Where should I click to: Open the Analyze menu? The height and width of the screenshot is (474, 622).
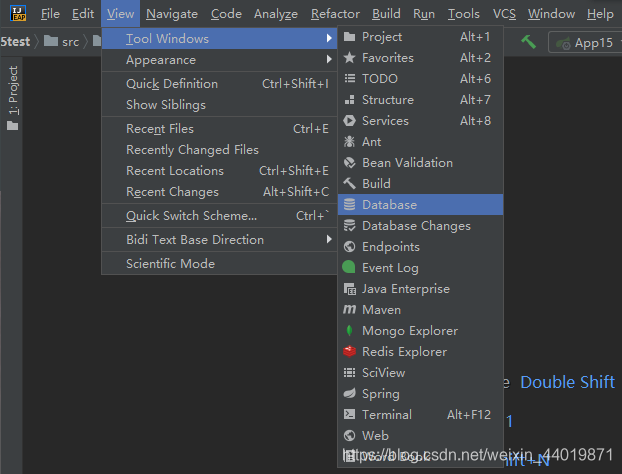pyautogui.click(x=276, y=14)
